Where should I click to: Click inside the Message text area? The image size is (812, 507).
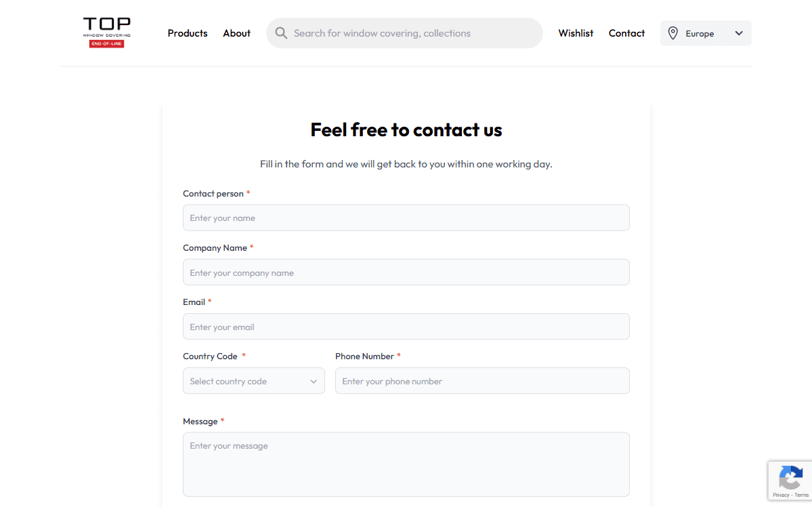click(406, 464)
